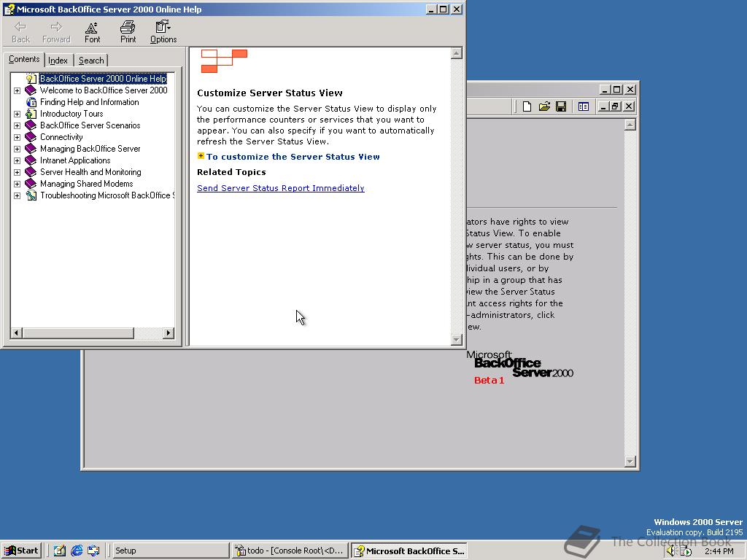Click the contents horizontal scrollbar thumb
The height and width of the screenshot is (560, 747).
pyautogui.click(x=77, y=332)
